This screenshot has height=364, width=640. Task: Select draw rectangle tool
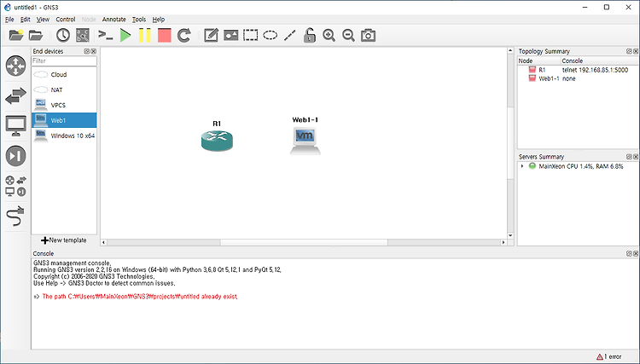coord(251,36)
